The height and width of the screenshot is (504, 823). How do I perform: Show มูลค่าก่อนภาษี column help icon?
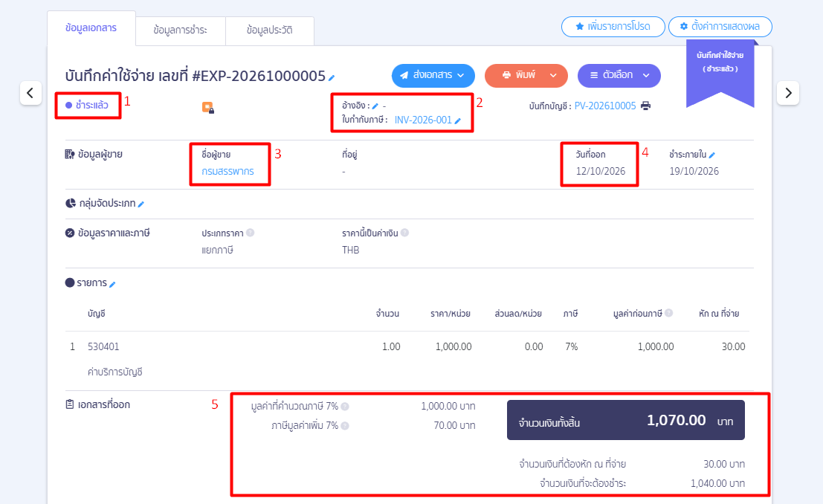click(x=668, y=313)
